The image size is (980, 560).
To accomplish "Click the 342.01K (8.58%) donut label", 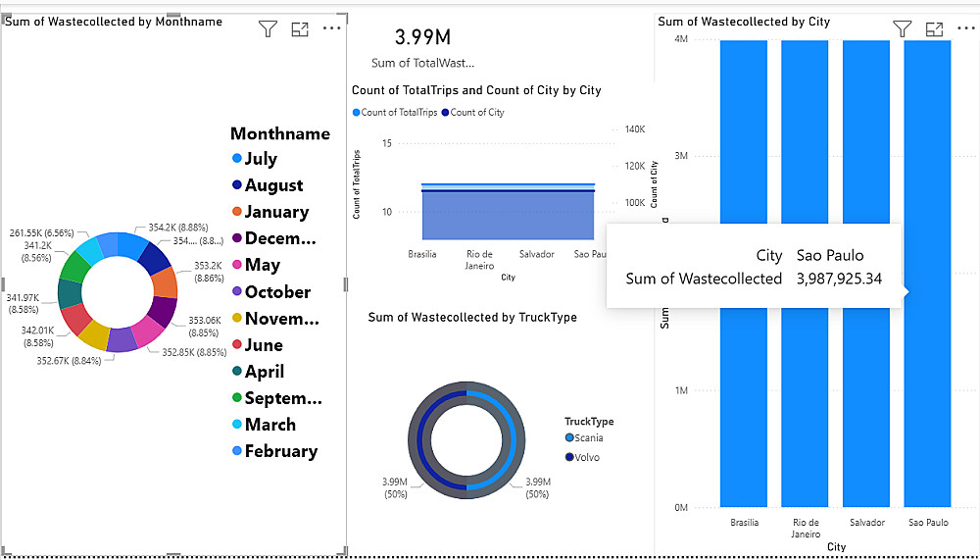I will click(38, 336).
